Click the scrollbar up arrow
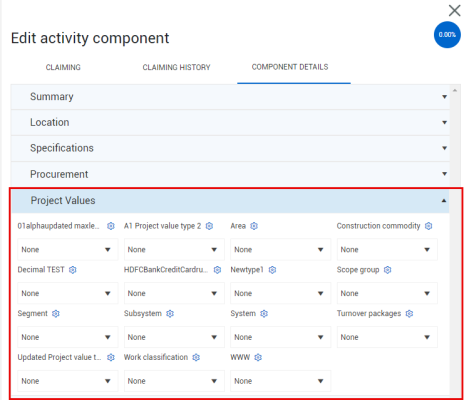Viewport: 469px width, 400px height. click(x=455, y=90)
